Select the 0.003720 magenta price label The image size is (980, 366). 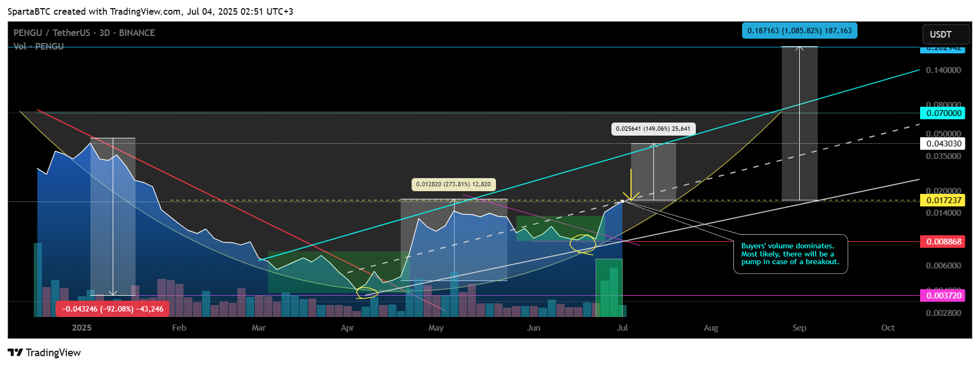click(x=942, y=295)
